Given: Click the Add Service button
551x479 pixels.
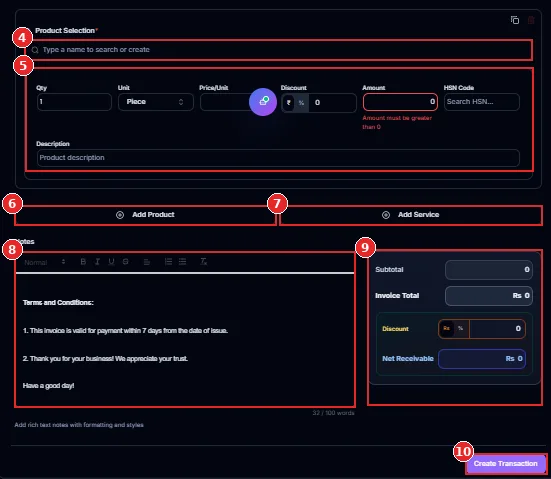Looking at the screenshot, I should pos(411,215).
